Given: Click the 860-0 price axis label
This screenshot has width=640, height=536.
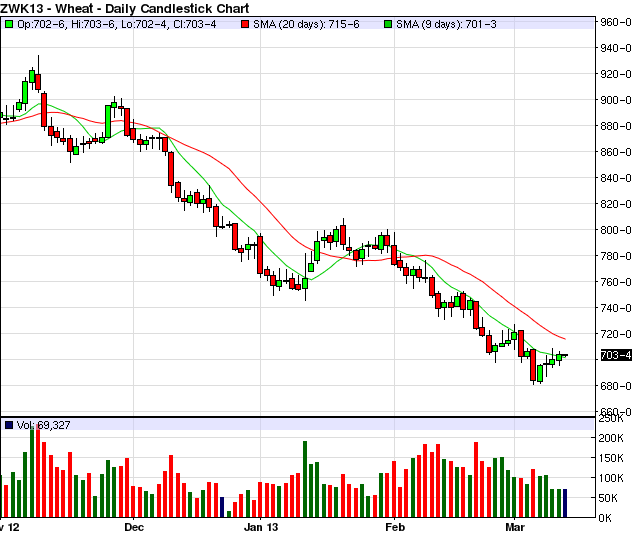Looking at the screenshot, I should click(x=616, y=152).
